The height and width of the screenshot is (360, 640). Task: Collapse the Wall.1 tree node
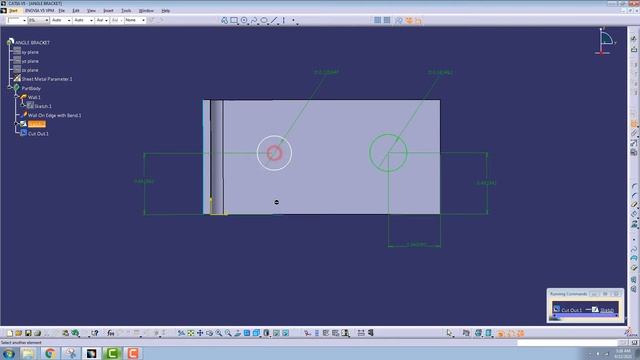pyautogui.click(x=16, y=97)
